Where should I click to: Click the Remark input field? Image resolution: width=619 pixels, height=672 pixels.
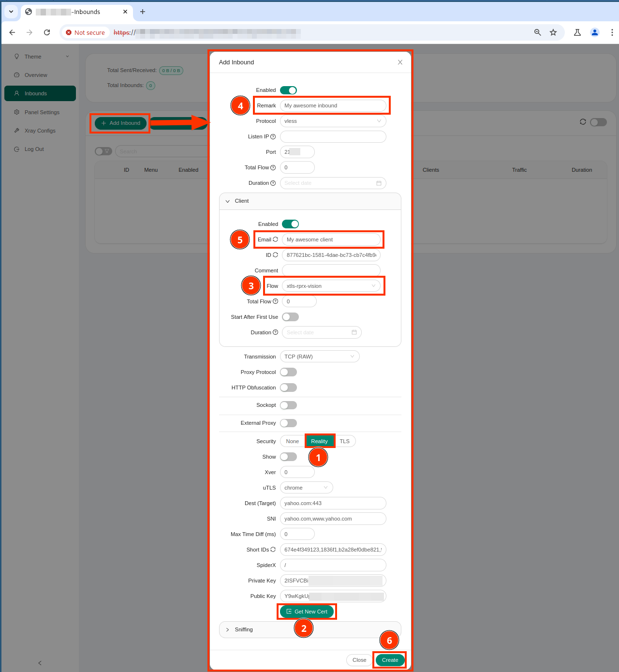(333, 105)
